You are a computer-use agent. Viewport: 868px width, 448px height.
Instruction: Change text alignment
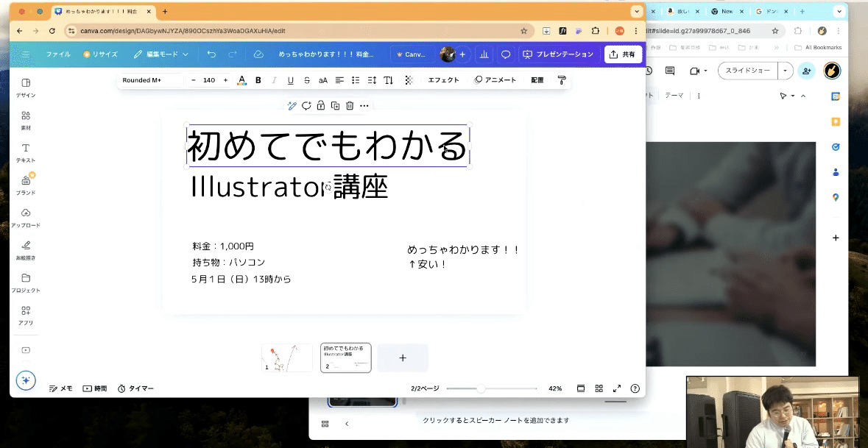pyautogui.click(x=339, y=80)
